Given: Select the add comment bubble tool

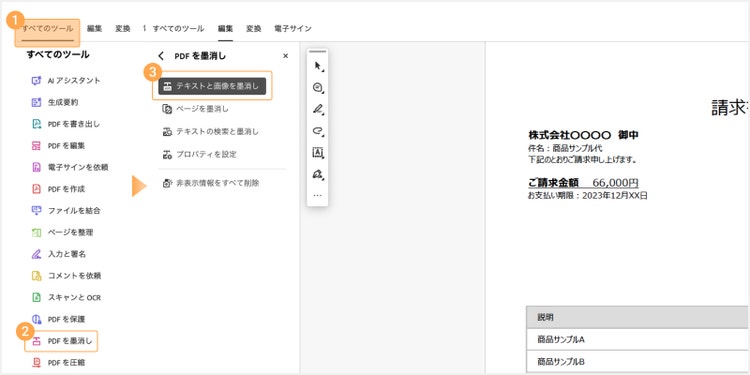Looking at the screenshot, I should tap(318, 88).
